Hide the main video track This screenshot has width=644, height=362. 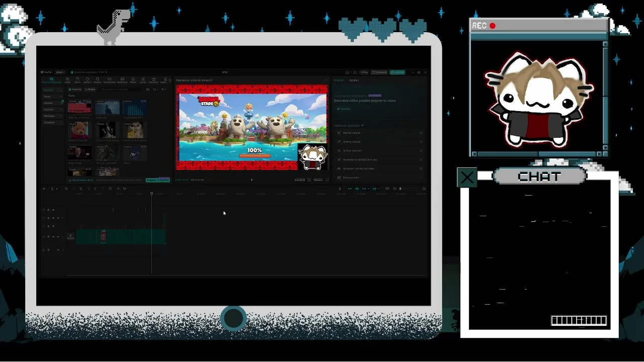[x=53, y=236]
